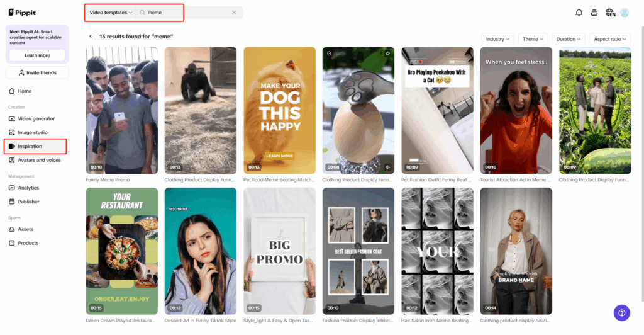Click Style_light & Easy & Open title
Image resolution: width=644 pixels, height=335 pixels.
pos(278,321)
